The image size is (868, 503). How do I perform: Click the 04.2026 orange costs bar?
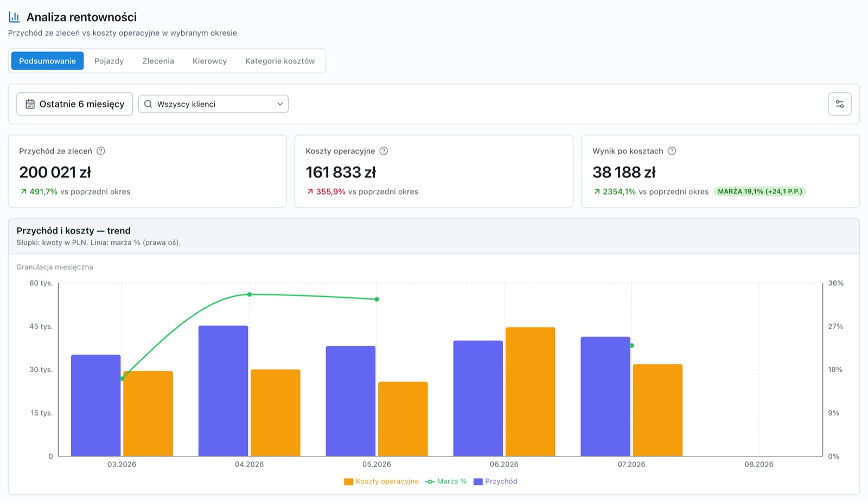pyautogui.click(x=276, y=413)
